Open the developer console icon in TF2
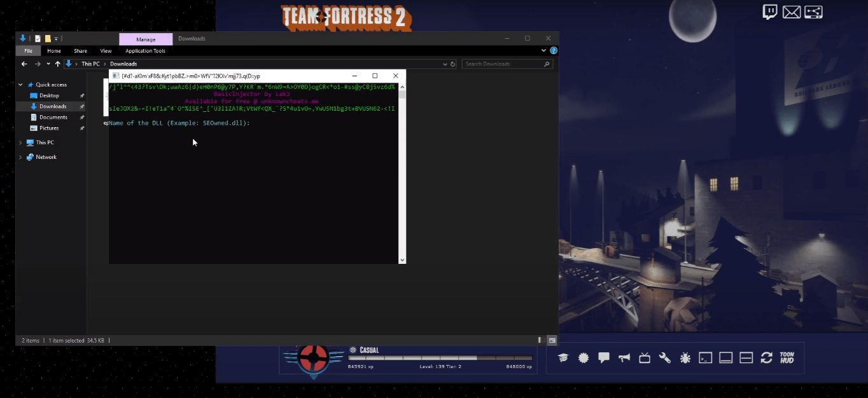The image size is (868, 398). pos(706,358)
